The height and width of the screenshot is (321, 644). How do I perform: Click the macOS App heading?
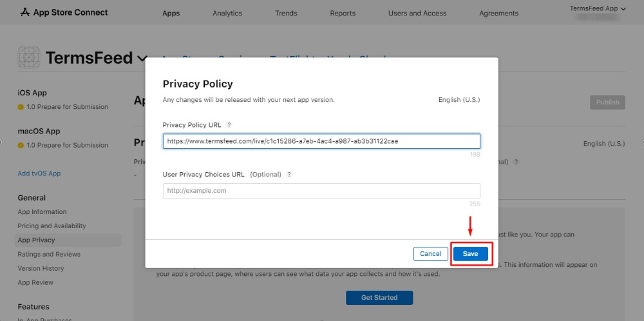39,131
